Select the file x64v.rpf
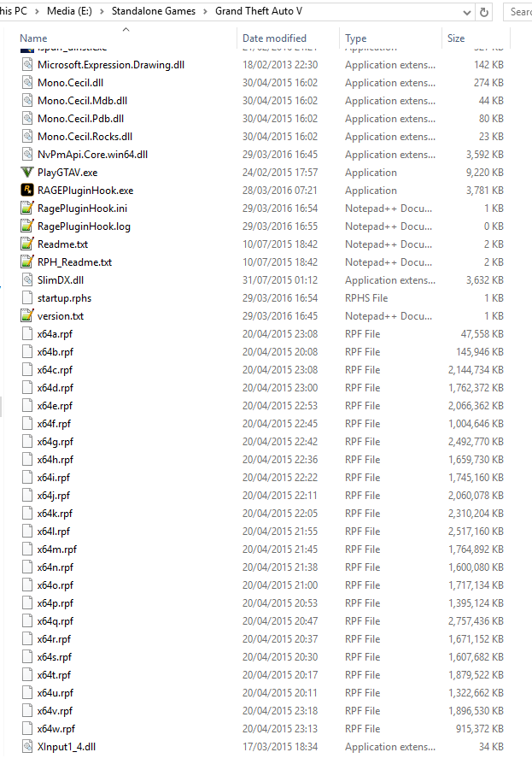532x764 pixels. (x=55, y=711)
